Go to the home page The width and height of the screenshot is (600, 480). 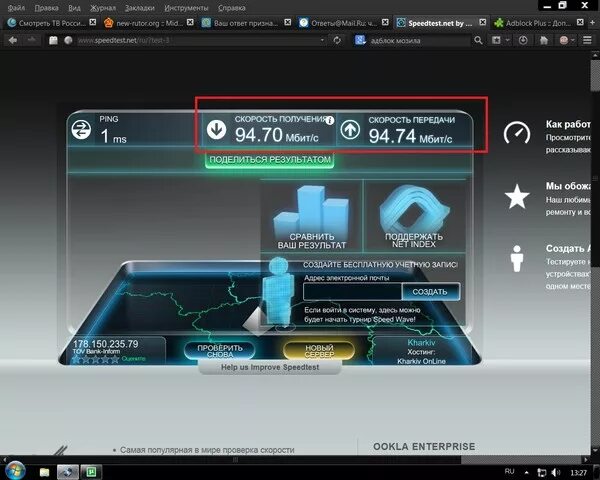tap(543, 40)
